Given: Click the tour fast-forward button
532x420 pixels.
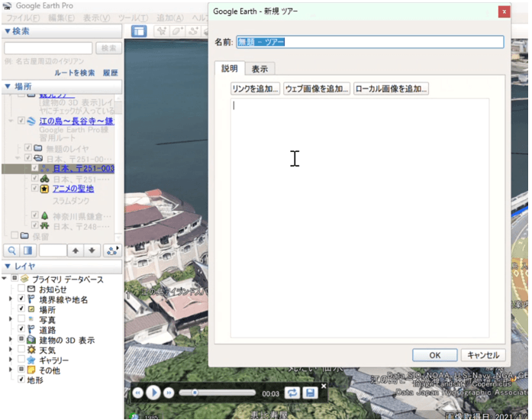Looking at the screenshot, I should click(x=169, y=393).
